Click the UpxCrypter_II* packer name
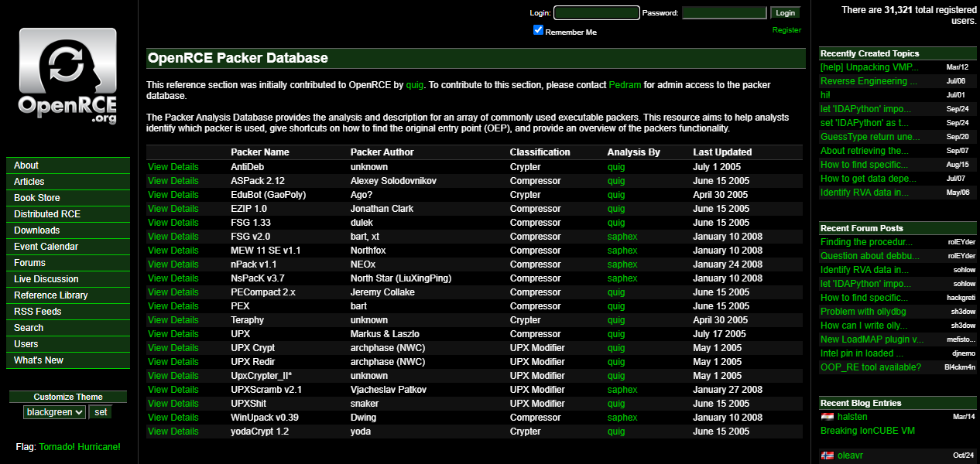This screenshot has width=980, height=464. (x=261, y=376)
